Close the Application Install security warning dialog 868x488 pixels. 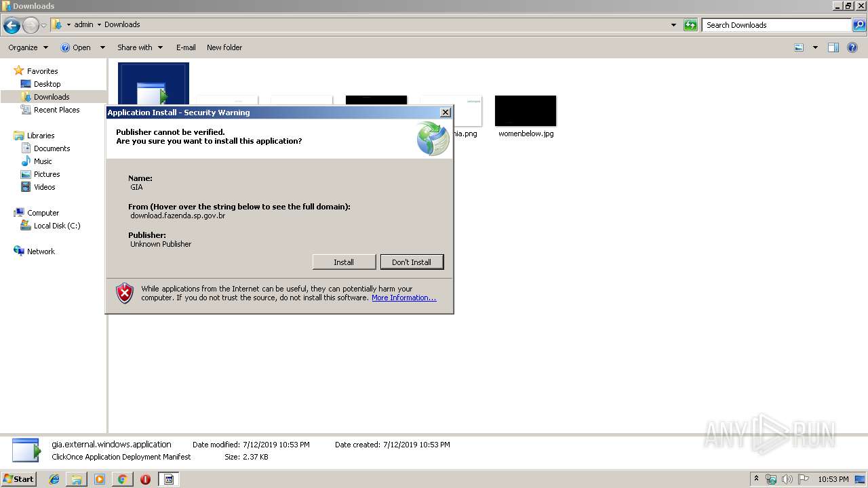point(445,113)
